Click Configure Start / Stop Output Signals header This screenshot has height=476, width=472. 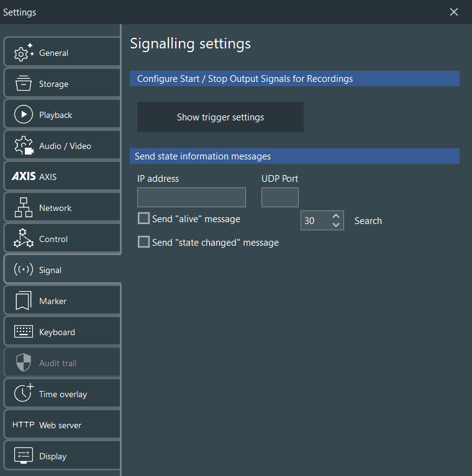coord(294,79)
